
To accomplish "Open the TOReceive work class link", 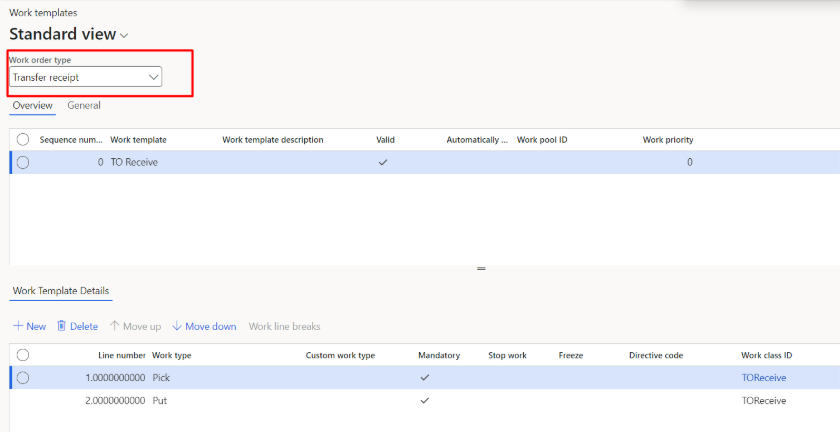I will (763, 378).
